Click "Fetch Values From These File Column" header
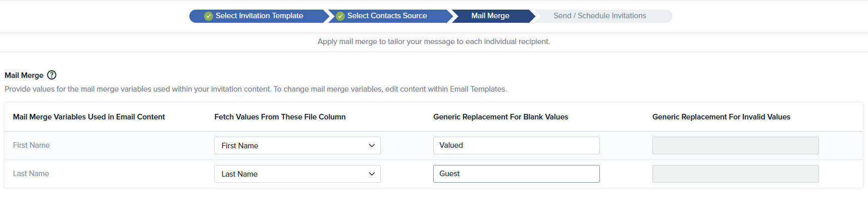 pos(280,117)
